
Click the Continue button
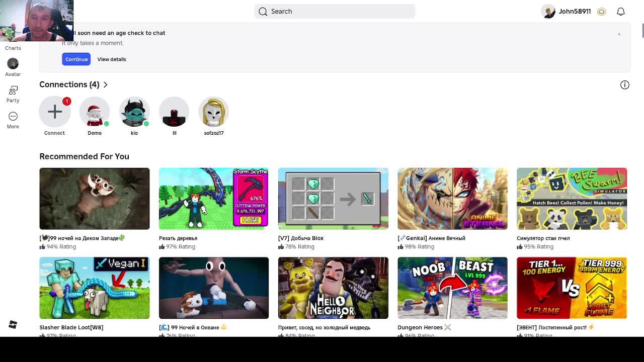[x=76, y=59]
